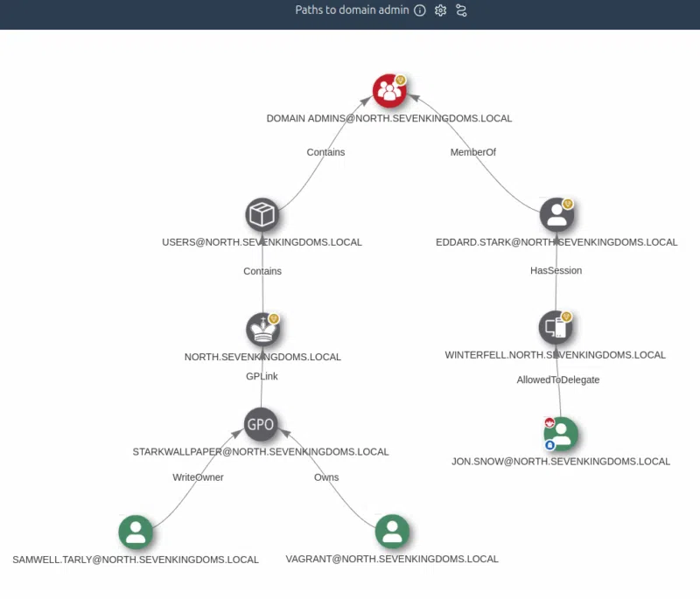Open the STARKWALLPAPER GPO node
This screenshot has height=599, width=700.
point(261,424)
